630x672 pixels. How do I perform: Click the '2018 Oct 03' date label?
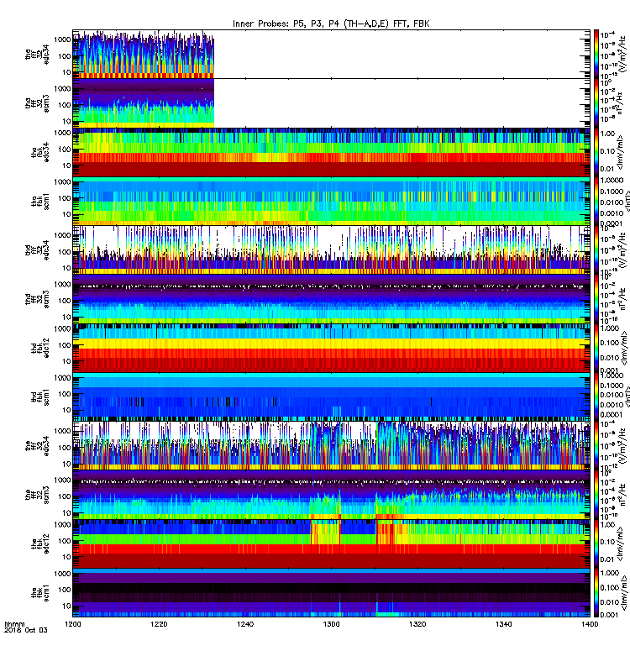click(26, 630)
